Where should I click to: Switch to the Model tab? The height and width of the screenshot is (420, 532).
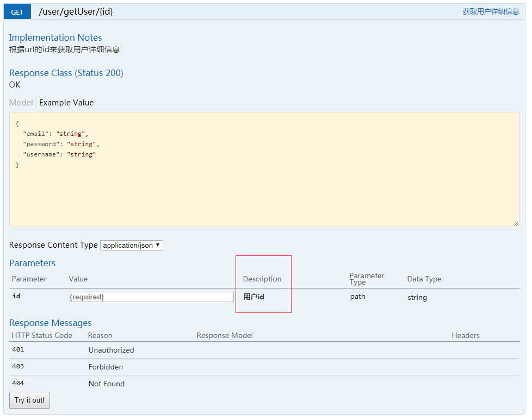[21, 102]
